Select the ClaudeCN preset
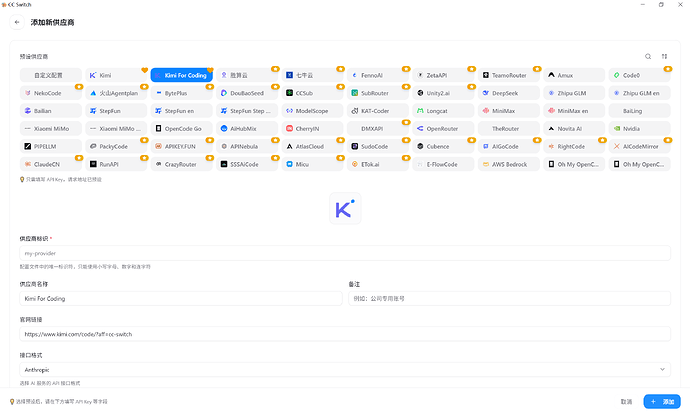The height and width of the screenshot is (414, 690). coord(51,164)
